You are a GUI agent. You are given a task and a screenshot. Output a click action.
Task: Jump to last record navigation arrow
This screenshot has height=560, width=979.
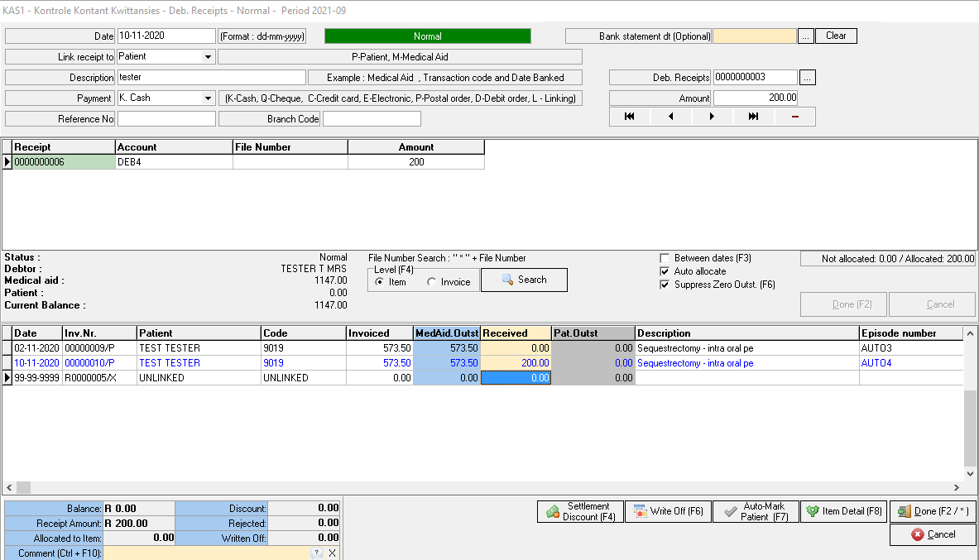tap(753, 117)
